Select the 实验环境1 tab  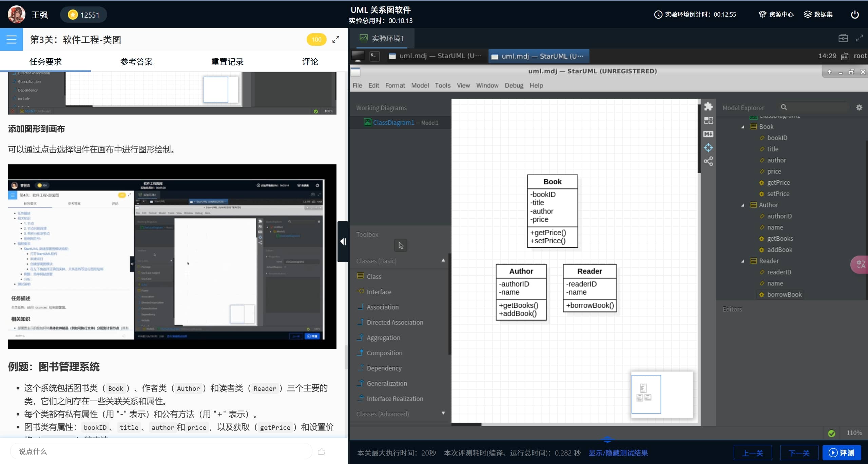pyautogui.click(x=382, y=38)
